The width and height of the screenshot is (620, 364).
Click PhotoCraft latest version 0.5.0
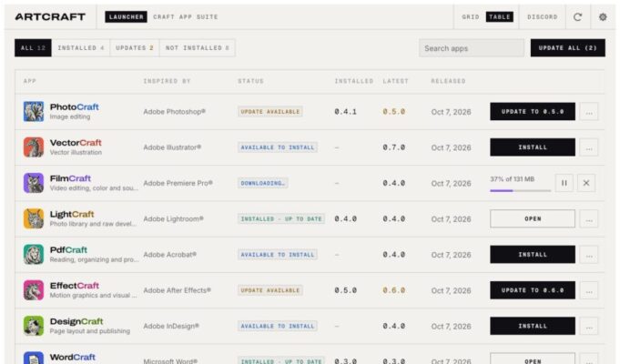pos(394,112)
